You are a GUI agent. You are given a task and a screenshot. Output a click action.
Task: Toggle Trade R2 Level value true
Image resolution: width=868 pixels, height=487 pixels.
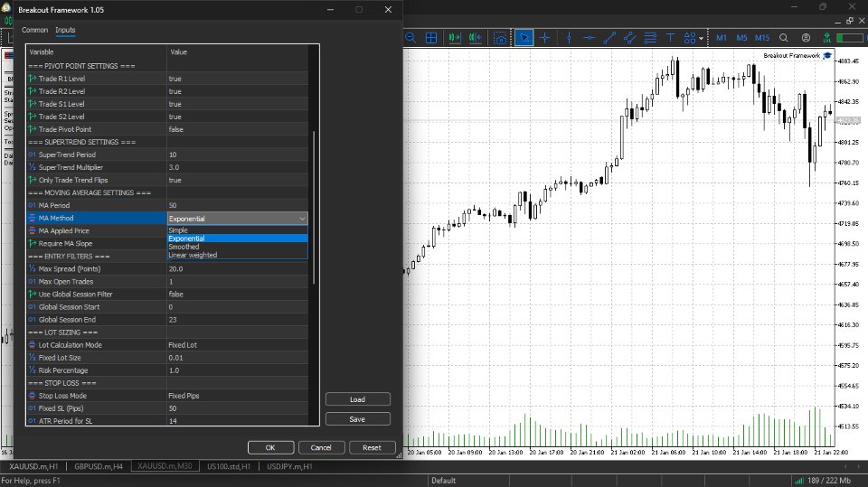(237, 91)
